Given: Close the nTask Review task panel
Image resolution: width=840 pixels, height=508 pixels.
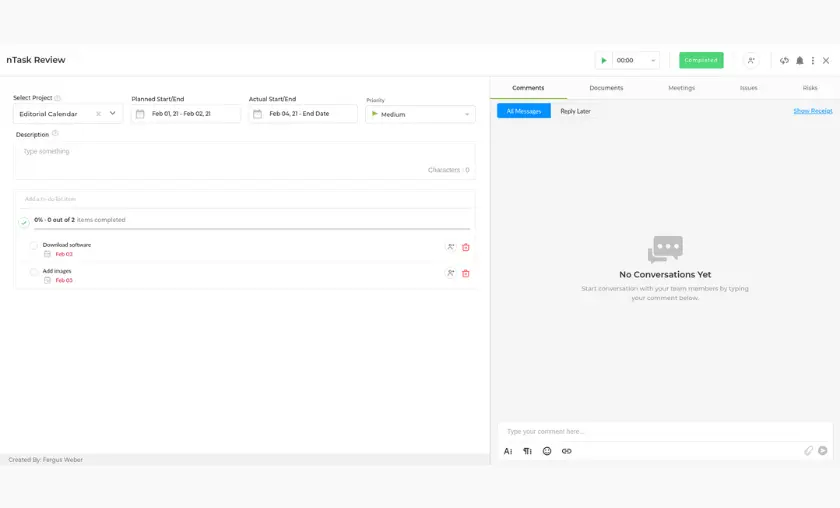Looking at the screenshot, I should (x=826, y=61).
